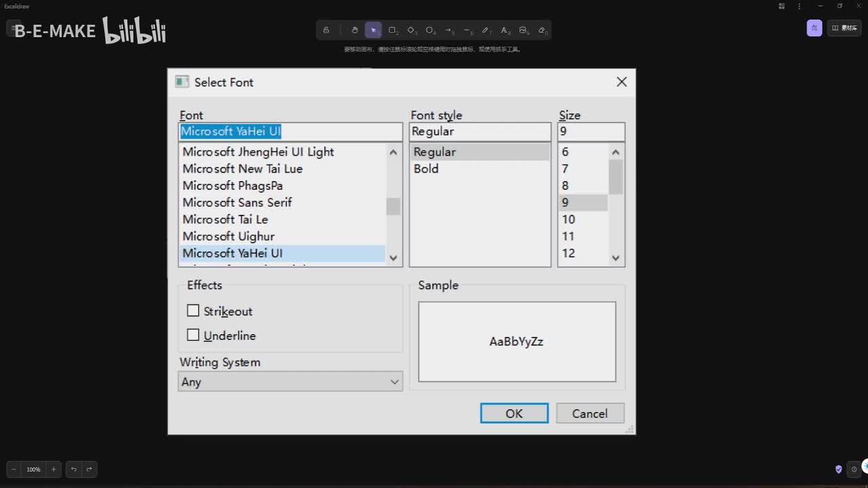Close the Select Font dialog
868x488 pixels.
point(621,82)
